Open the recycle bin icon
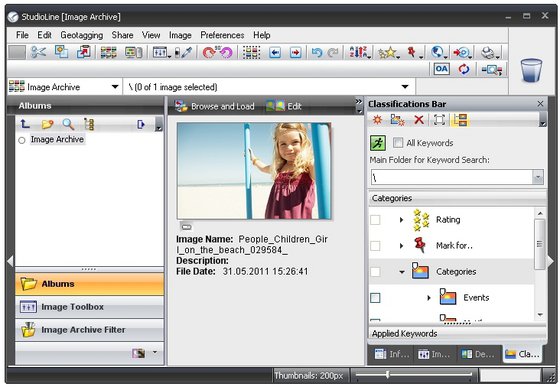Screen dimensions: 560x387 531,70
